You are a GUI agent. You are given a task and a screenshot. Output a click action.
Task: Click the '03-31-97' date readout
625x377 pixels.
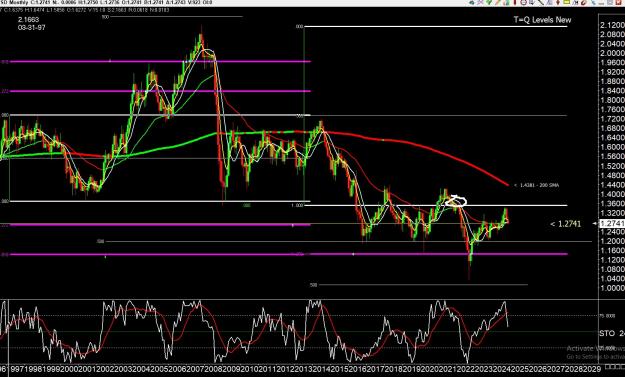[x=31, y=27]
